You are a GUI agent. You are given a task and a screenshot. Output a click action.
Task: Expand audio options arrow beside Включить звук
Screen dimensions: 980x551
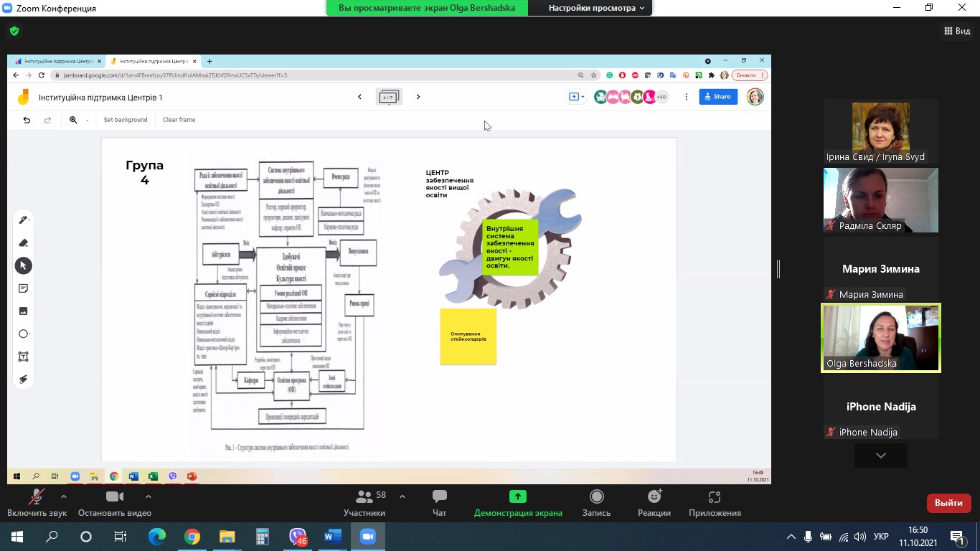(x=64, y=496)
